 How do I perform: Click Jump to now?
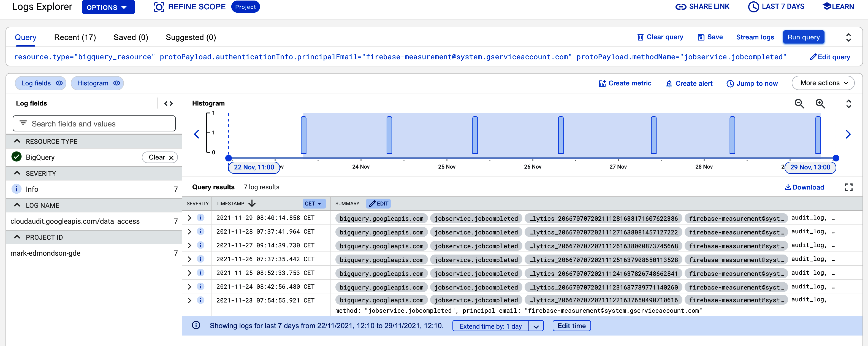pyautogui.click(x=752, y=83)
